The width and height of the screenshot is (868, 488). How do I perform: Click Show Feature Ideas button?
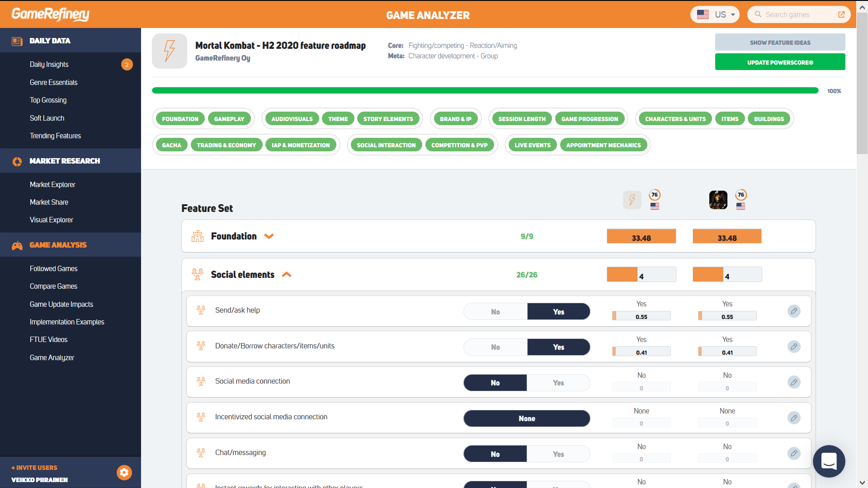coord(780,42)
